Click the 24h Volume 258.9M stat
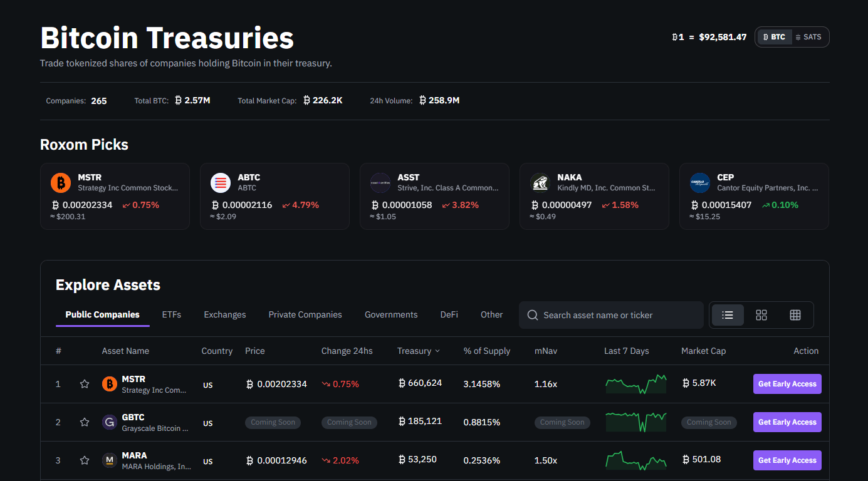 coord(415,100)
